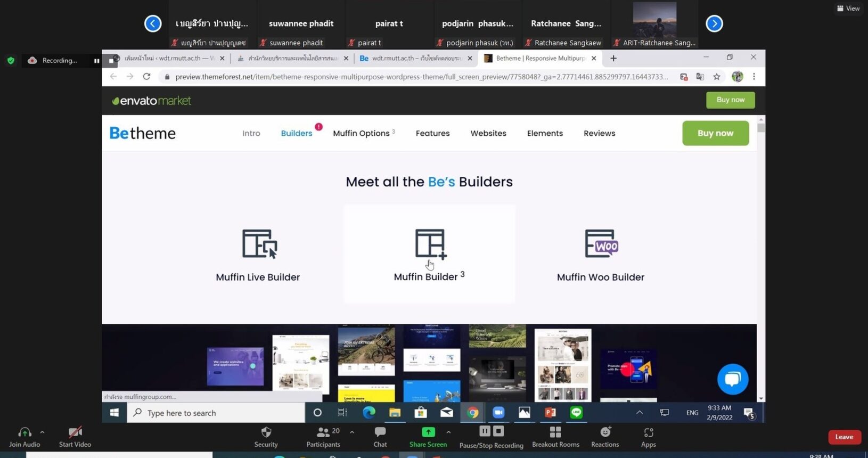
Task: Open Zoom Participants panel
Action: click(x=323, y=437)
